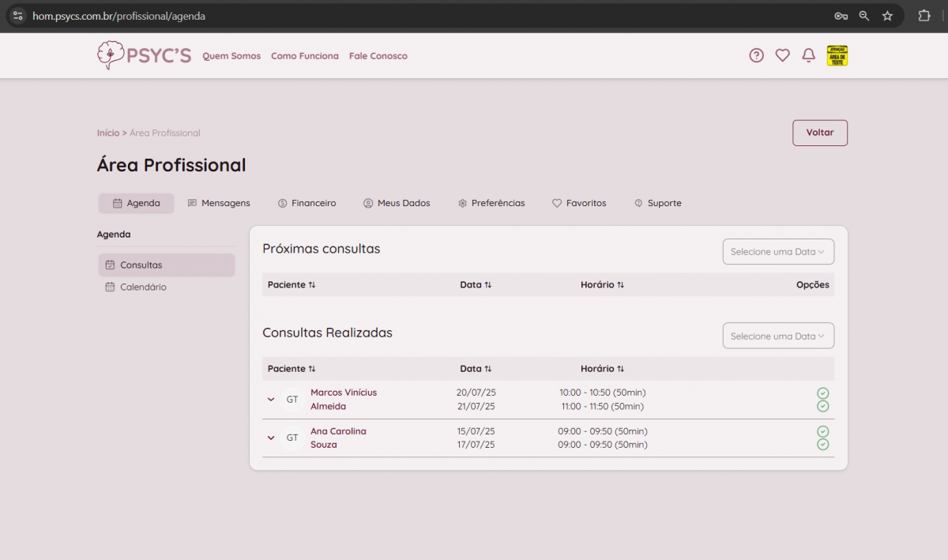Switch to the Mensagens tab

219,203
